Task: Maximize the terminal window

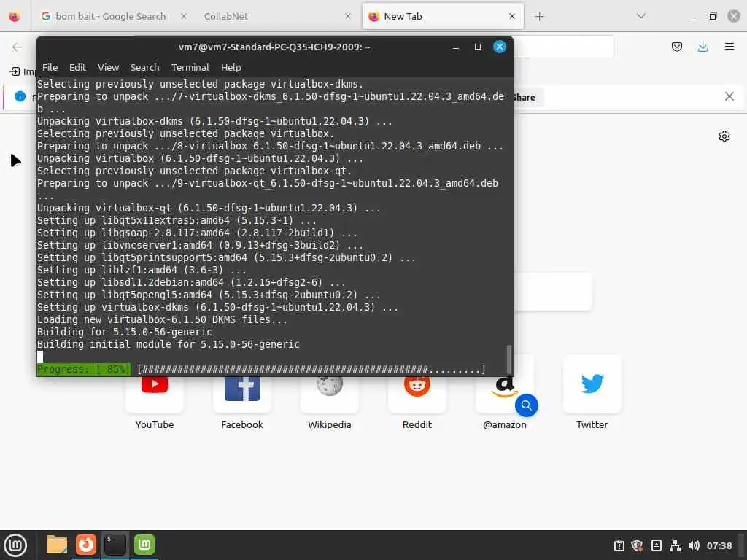Action: tap(478, 47)
